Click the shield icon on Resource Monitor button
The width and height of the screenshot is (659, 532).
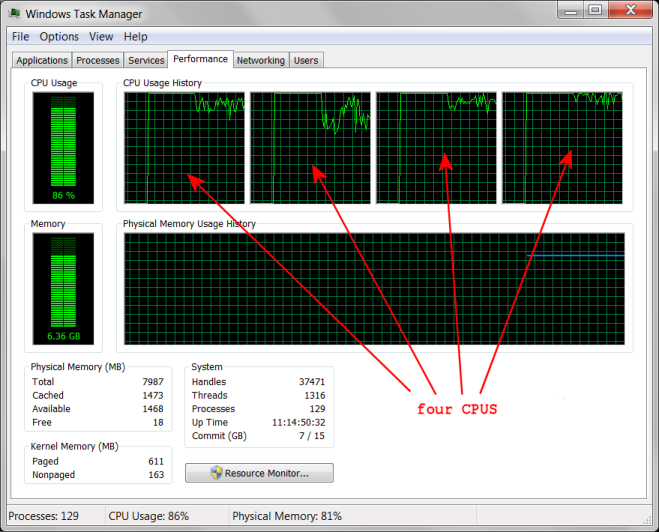coord(216,473)
